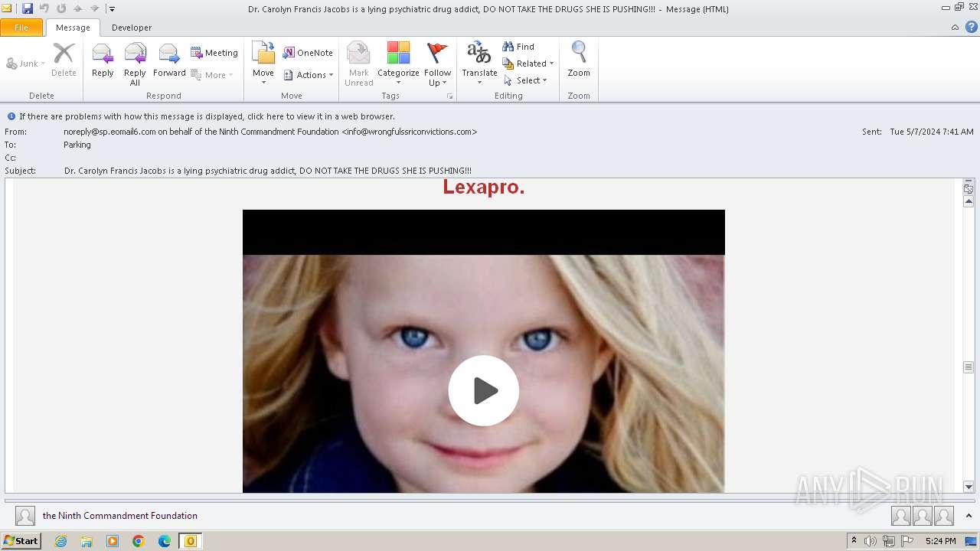Image resolution: width=980 pixels, height=551 pixels.
Task: Collapse the ribbon using the caret
Action: [x=955, y=28]
